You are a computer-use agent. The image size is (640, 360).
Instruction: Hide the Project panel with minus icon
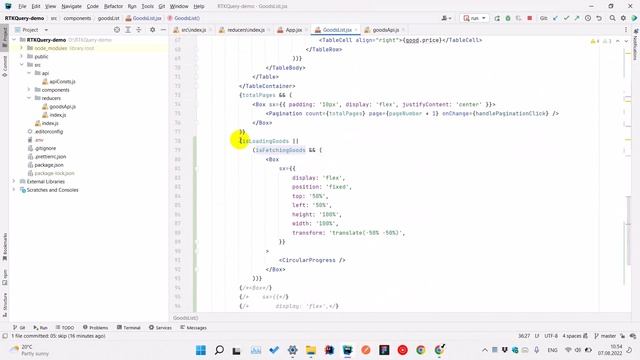[163, 30]
